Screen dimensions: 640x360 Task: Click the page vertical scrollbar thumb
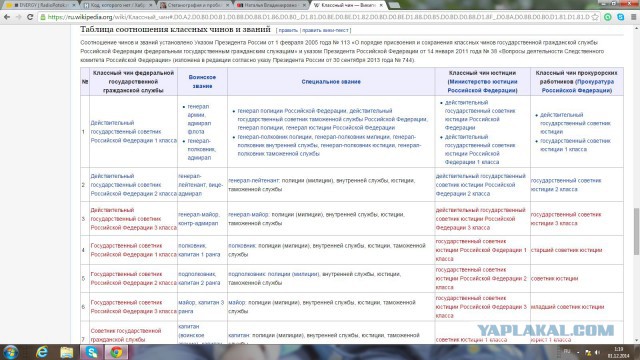click(636, 231)
